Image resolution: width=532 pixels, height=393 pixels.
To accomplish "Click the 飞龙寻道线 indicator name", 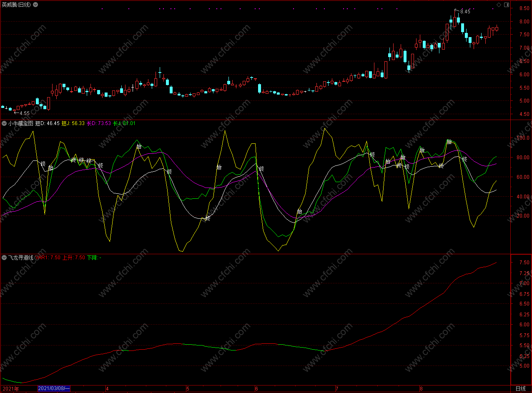I will tap(20, 258).
